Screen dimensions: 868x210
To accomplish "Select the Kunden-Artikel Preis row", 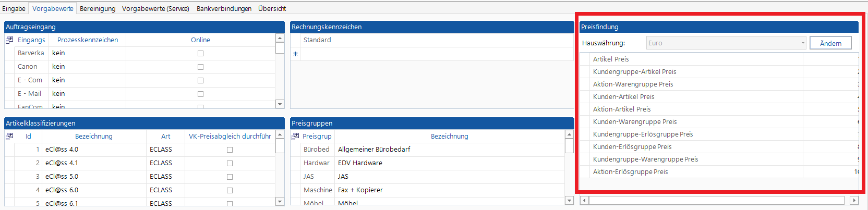I will (623, 97).
